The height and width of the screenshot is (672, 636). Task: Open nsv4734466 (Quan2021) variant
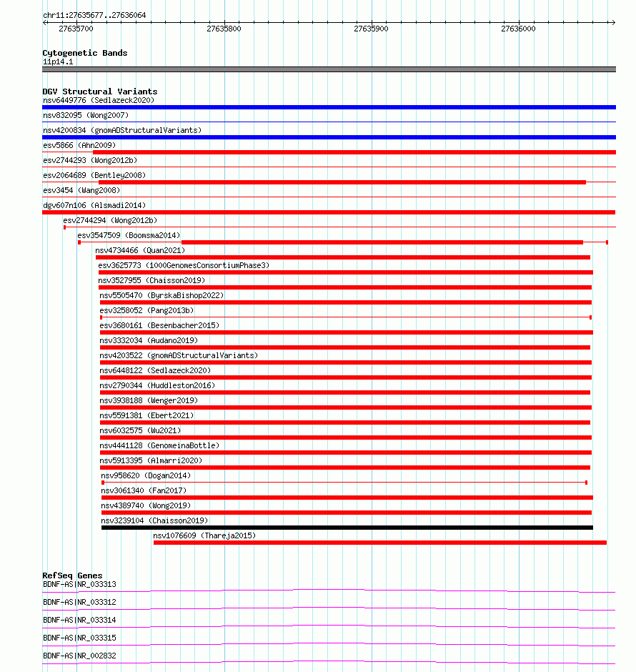pyautogui.click(x=140, y=250)
